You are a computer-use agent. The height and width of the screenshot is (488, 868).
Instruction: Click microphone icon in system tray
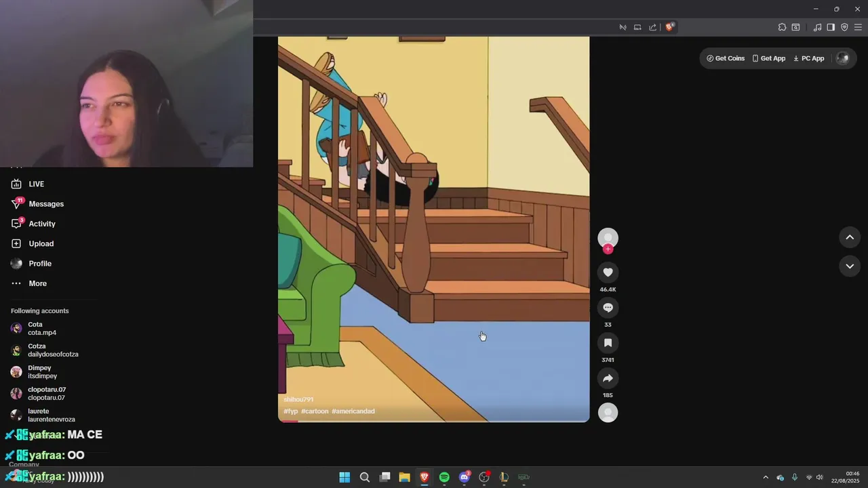(x=794, y=477)
